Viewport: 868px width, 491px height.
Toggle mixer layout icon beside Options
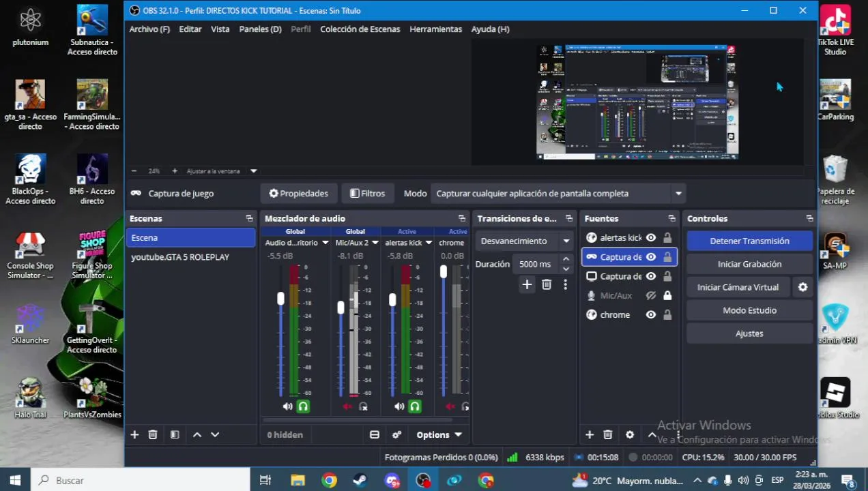pos(375,434)
